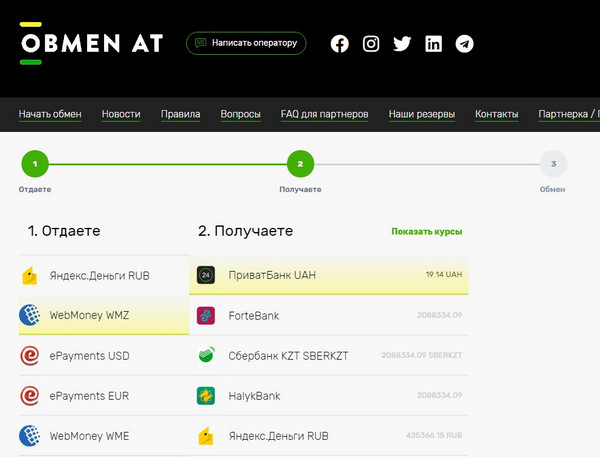The image size is (600, 457).
Task: Click the Сбербанк green logo icon
Action: point(207,355)
